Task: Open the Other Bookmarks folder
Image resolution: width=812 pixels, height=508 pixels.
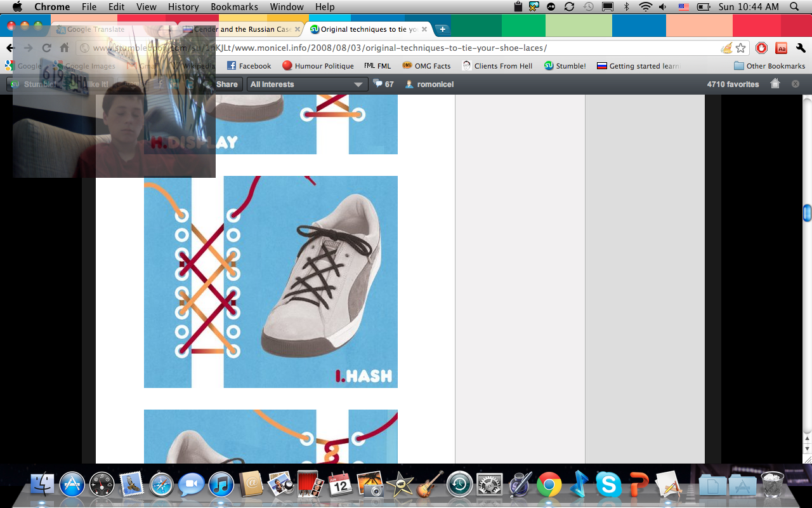Action: pos(769,65)
